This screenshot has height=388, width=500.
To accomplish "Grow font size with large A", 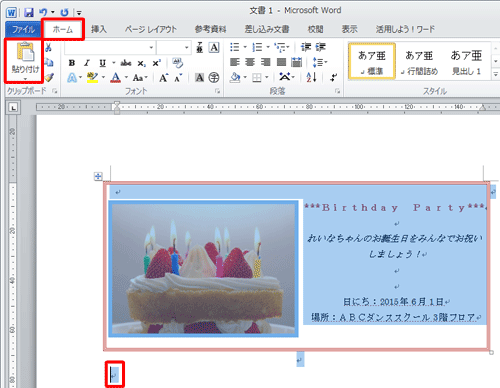I will 163,78.
